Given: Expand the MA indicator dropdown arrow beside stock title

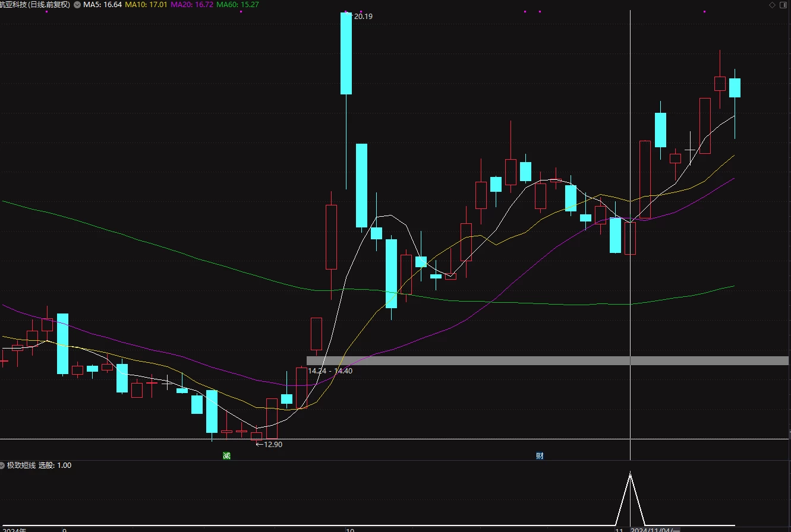Looking at the screenshot, I should click(x=77, y=5).
